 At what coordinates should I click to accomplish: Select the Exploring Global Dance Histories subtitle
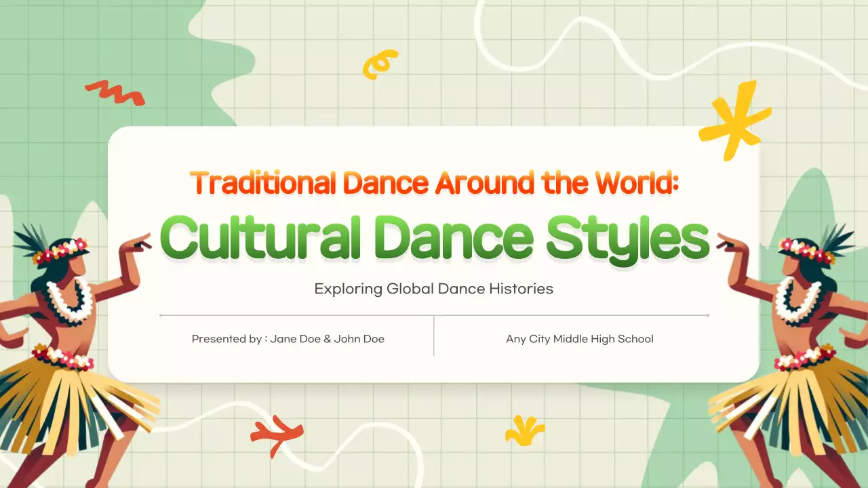click(x=434, y=289)
